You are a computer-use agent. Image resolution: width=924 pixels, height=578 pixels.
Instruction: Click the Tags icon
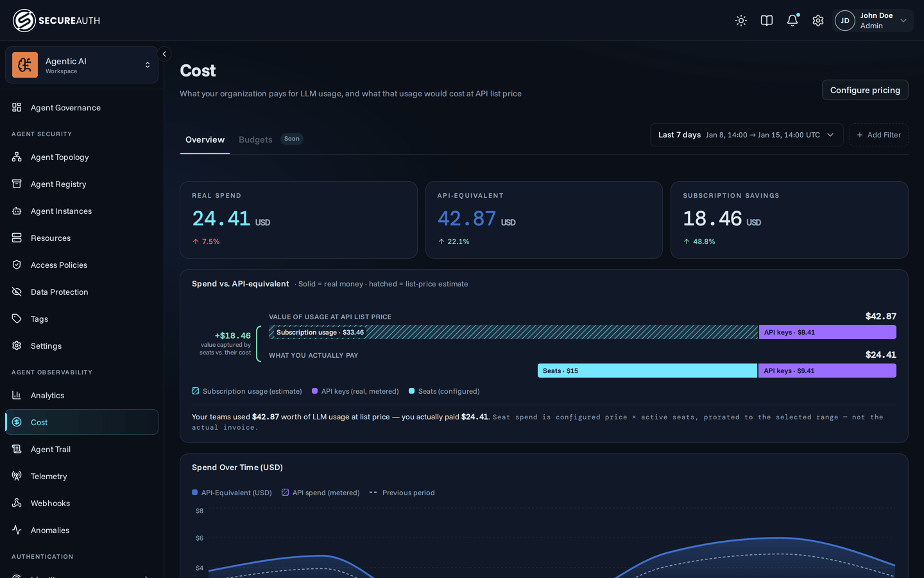click(17, 319)
